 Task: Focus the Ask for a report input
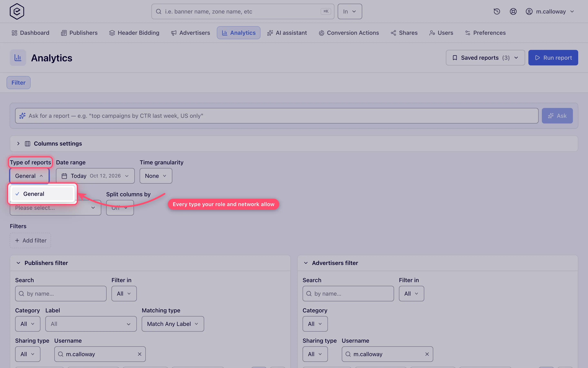[276, 116]
